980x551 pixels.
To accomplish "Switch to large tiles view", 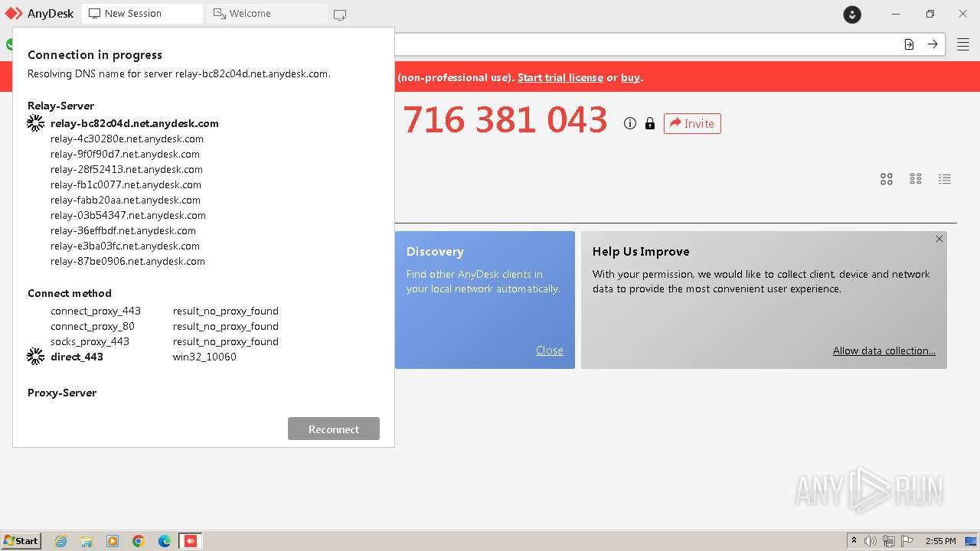I will pyautogui.click(x=887, y=179).
